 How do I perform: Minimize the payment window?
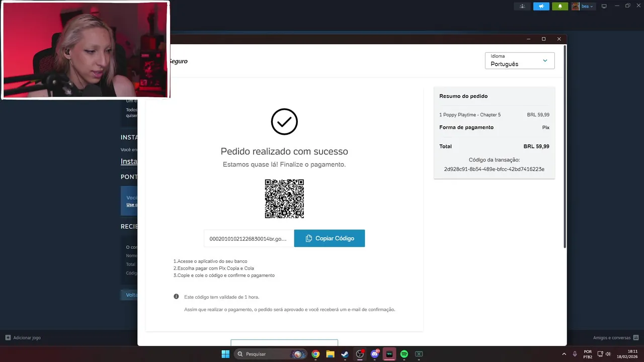(528, 39)
